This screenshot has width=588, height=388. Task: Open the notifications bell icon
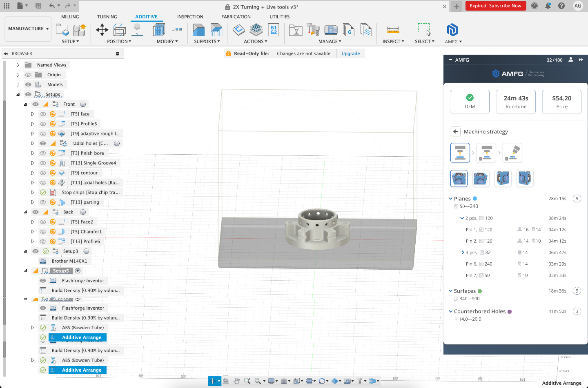(x=548, y=6)
